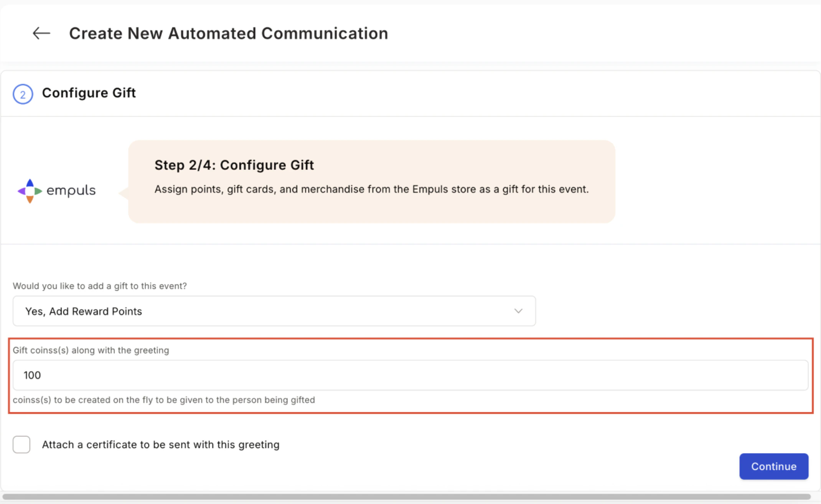
Task: Click the 'Would you like to add a gift' label
Action: pos(100,286)
